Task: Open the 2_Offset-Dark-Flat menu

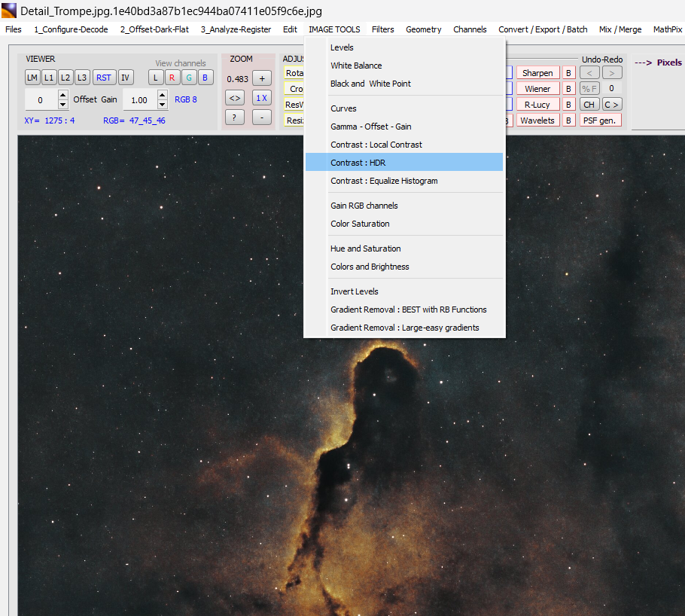Action: click(x=154, y=29)
